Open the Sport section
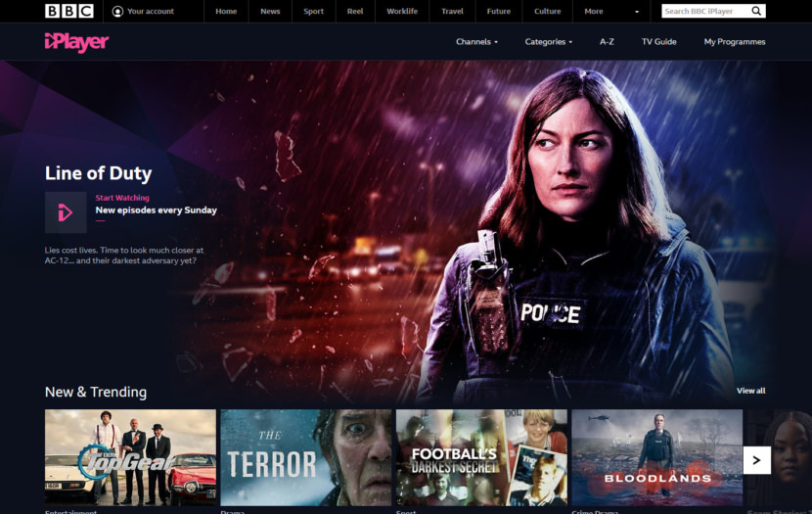 click(313, 11)
